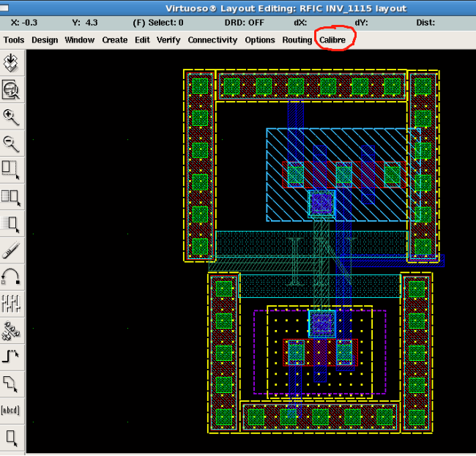Open the Create menu
This screenshot has width=476, height=456.
[115, 40]
